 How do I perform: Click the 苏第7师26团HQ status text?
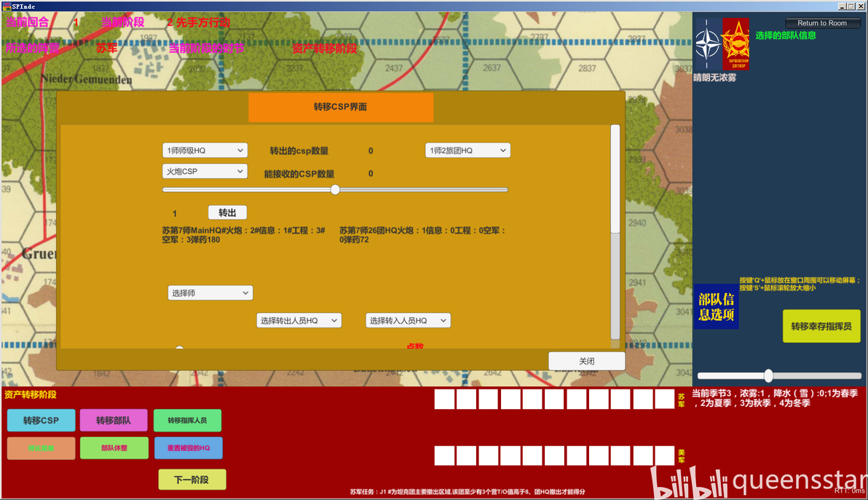click(422, 235)
